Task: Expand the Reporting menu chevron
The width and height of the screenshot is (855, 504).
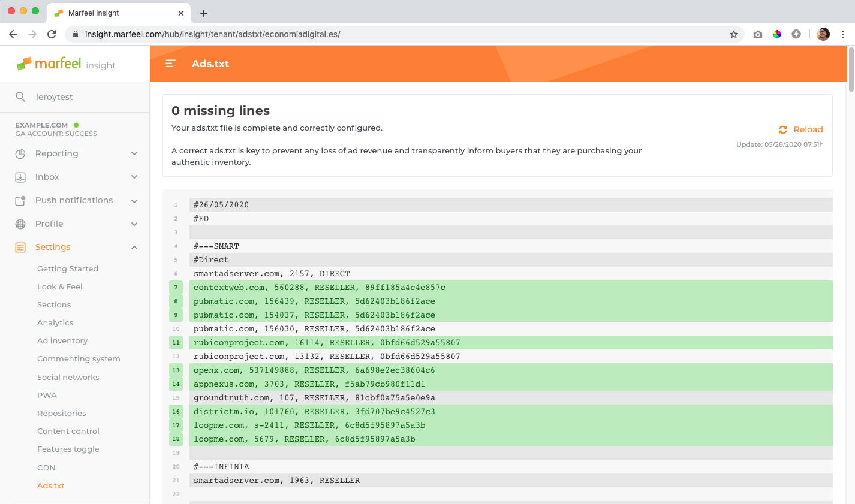Action: pos(134,153)
